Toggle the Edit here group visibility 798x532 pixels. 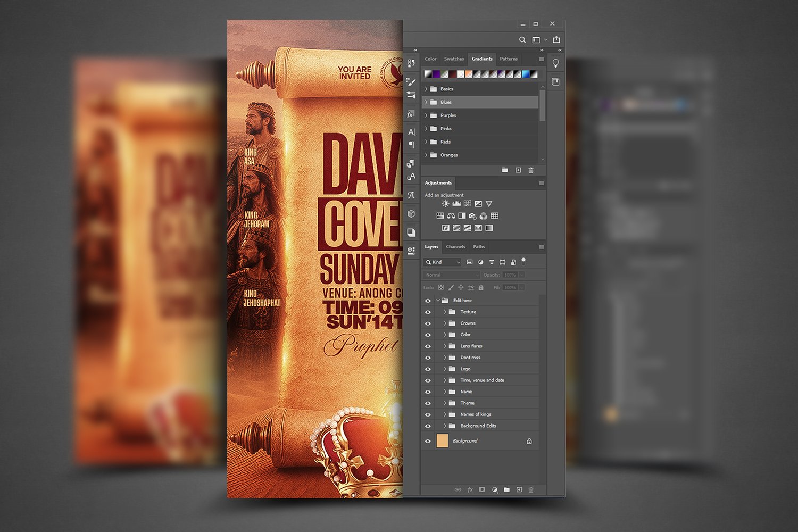pyautogui.click(x=428, y=301)
